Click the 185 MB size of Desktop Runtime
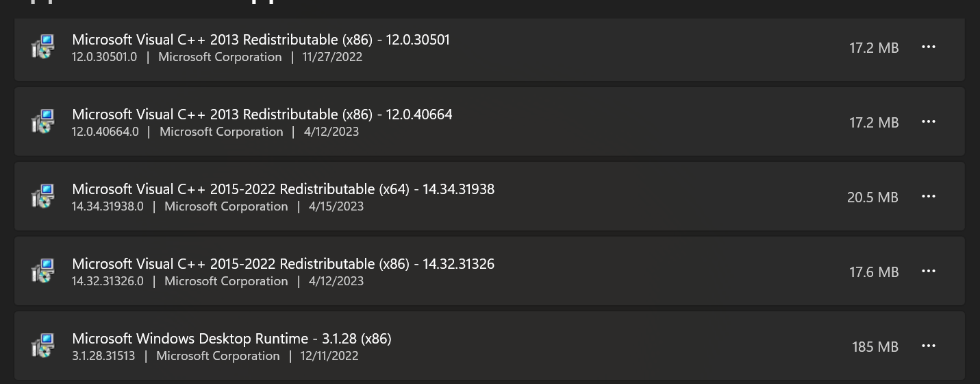The width and height of the screenshot is (980, 384). 875,347
